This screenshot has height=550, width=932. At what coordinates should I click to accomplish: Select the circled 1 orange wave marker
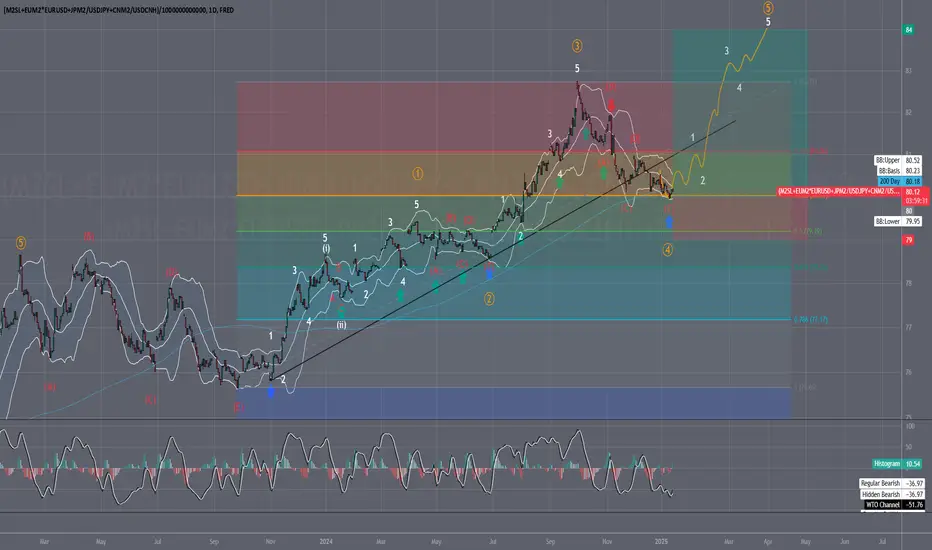[418, 174]
